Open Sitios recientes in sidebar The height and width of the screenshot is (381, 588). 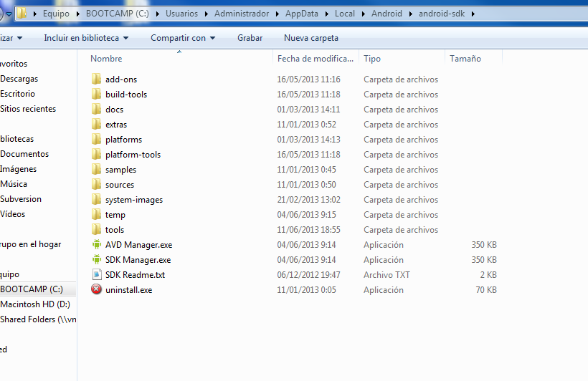pos(28,109)
